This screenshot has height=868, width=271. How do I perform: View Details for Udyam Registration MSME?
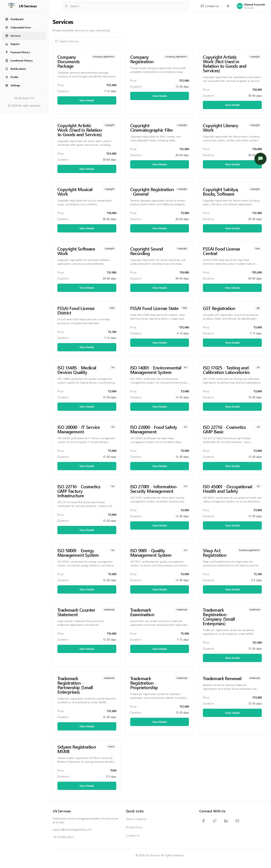[87, 786]
